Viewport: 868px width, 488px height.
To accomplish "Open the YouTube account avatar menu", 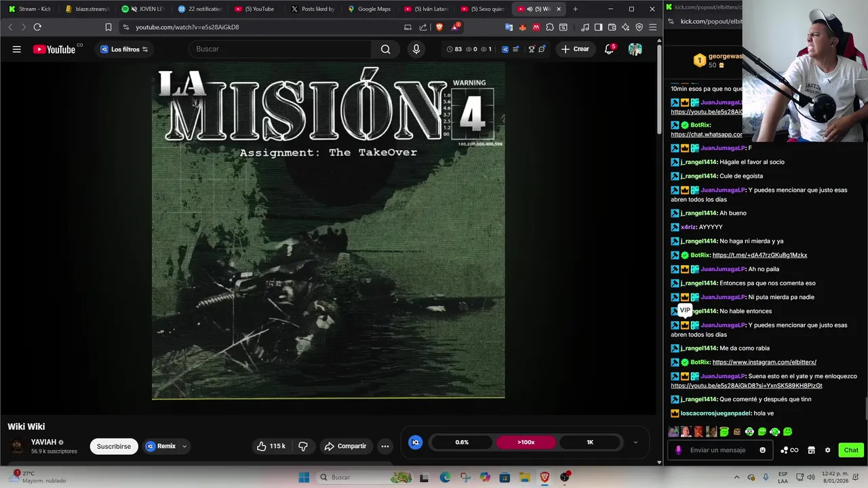I will coord(635,49).
